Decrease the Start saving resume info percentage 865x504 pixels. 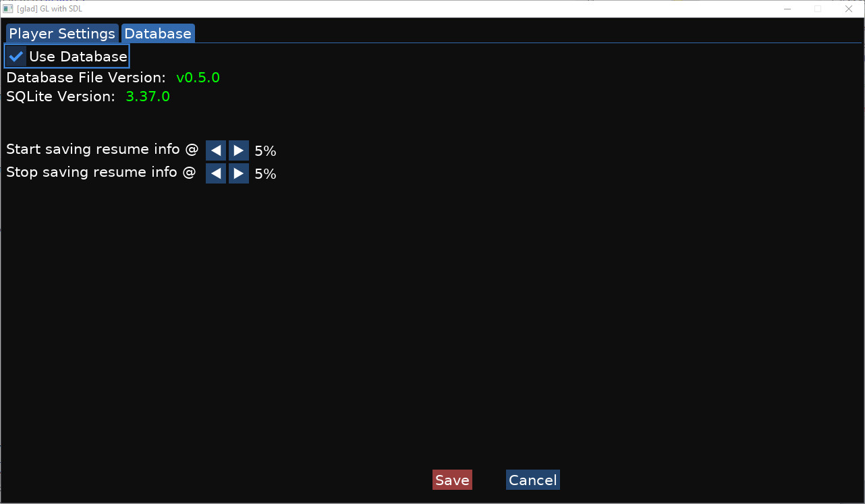click(216, 150)
